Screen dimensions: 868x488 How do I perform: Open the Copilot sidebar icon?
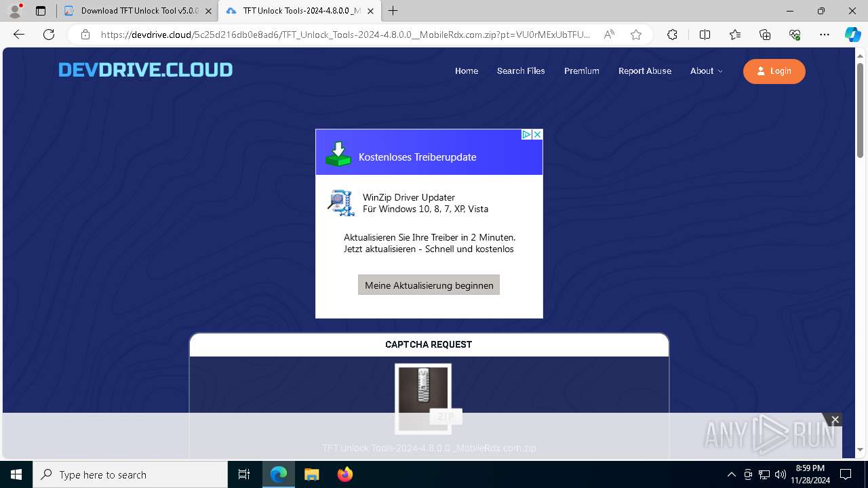click(852, 35)
